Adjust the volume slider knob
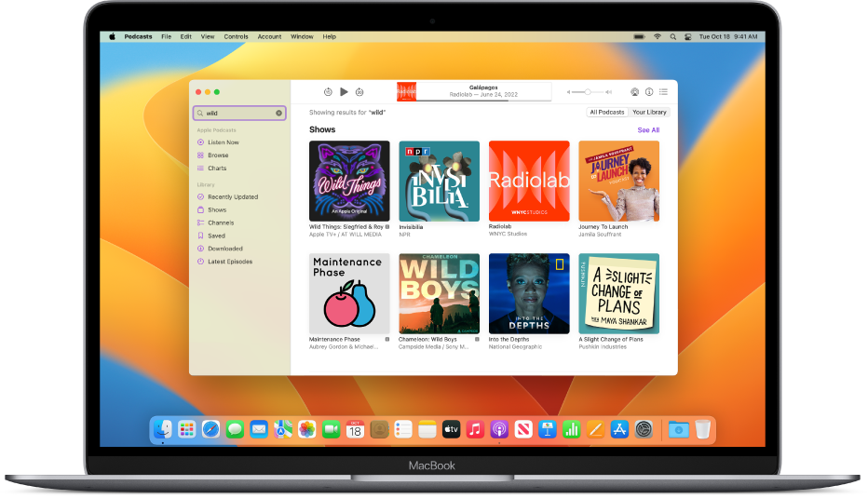The width and height of the screenshot is (868, 499). click(x=588, y=92)
